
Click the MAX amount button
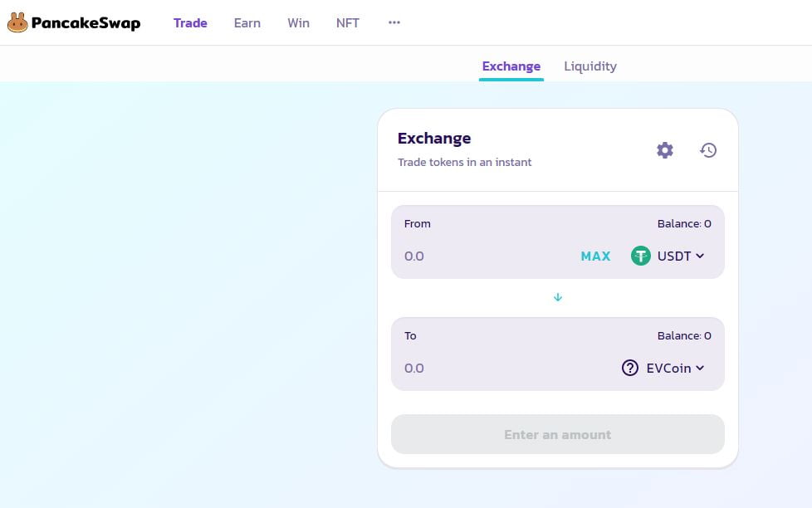click(x=595, y=256)
